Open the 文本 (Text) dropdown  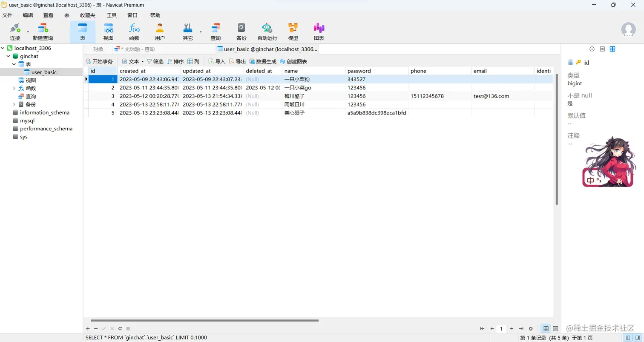click(133, 61)
